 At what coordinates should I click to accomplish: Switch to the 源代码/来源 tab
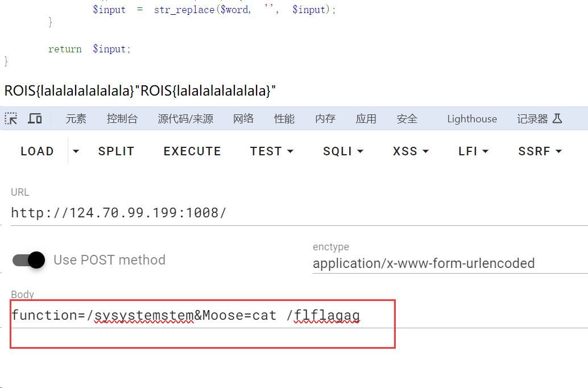(185, 118)
